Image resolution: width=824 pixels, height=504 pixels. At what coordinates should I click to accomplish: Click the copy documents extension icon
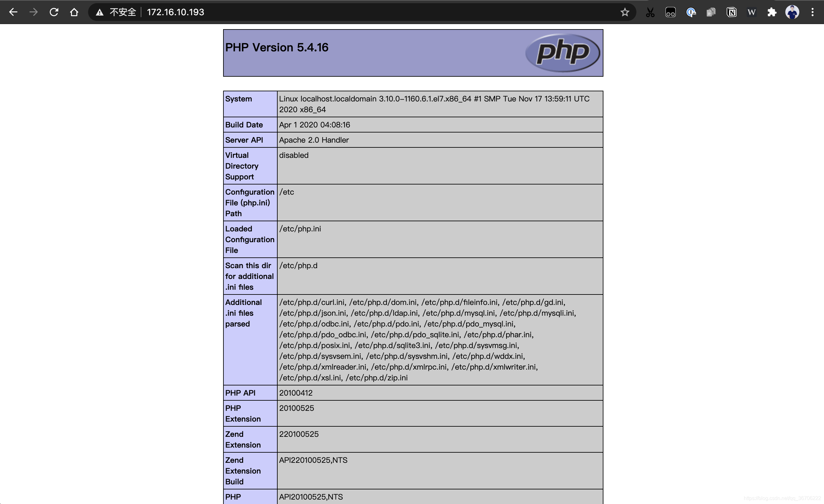pos(711,12)
